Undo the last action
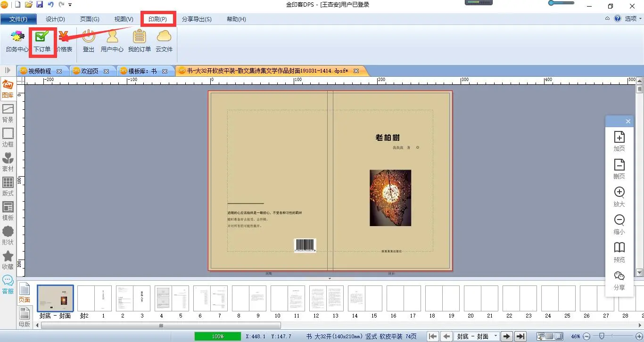This screenshot has width=644, height=342. point(50,5)
